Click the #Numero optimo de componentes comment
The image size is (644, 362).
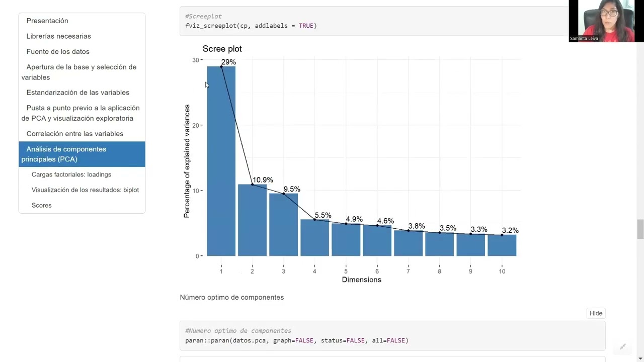click(x=238, y=331)
